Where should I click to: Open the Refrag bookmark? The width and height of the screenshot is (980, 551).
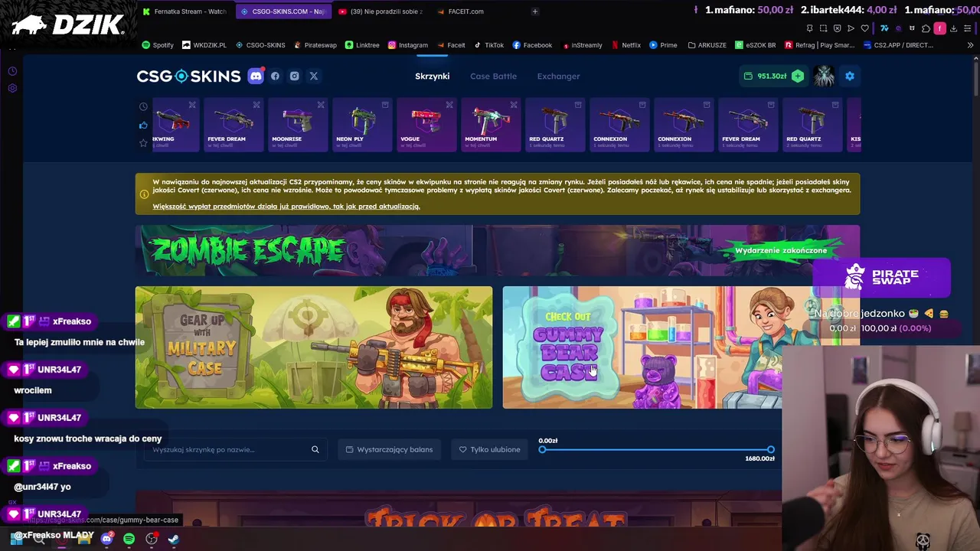coord(819,45)
